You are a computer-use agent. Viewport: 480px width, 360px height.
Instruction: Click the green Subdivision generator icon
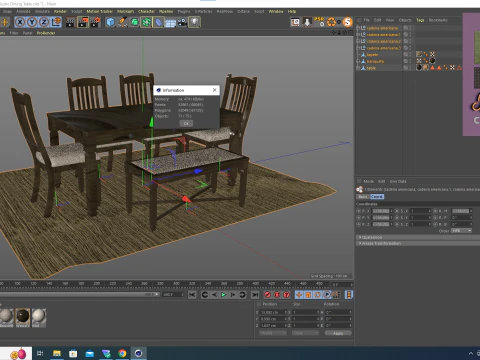coord(134,22)
